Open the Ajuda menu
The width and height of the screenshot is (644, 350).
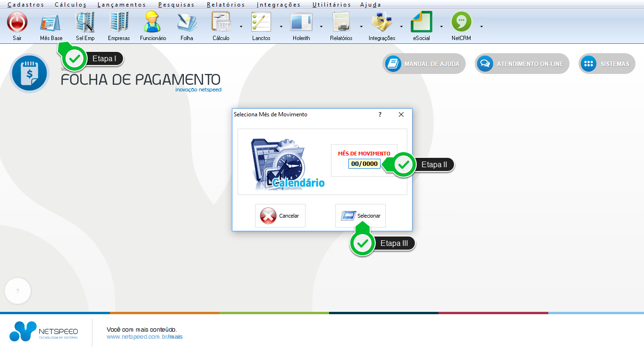pos(371,5)
